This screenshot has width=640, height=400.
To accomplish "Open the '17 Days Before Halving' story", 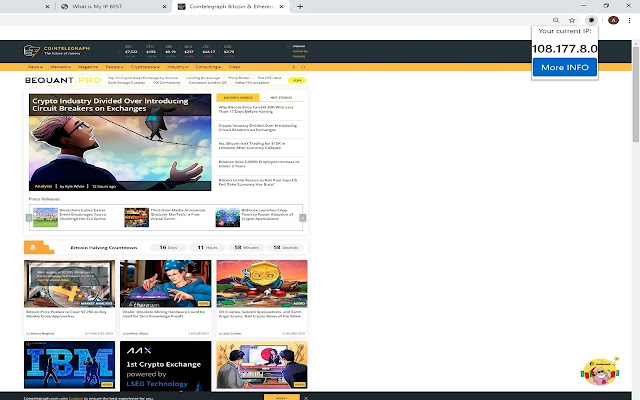I will tap(256, 109).
